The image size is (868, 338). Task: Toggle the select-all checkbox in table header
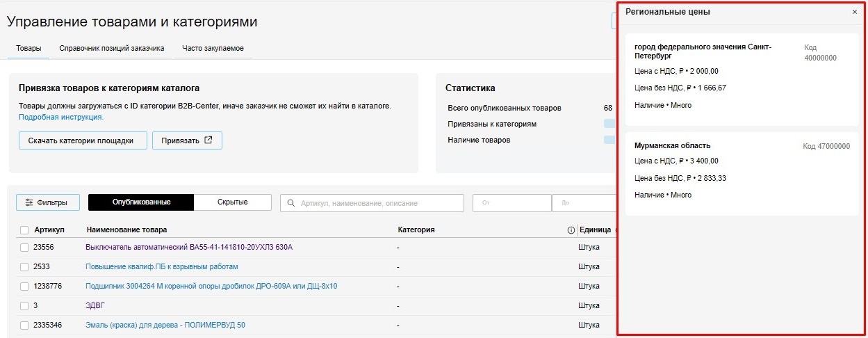click(24, 230)
